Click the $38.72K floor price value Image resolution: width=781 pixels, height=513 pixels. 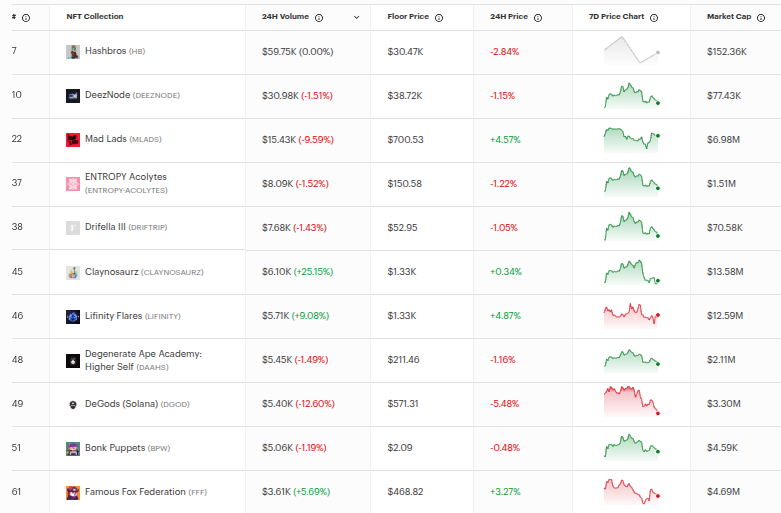point(404,96)
